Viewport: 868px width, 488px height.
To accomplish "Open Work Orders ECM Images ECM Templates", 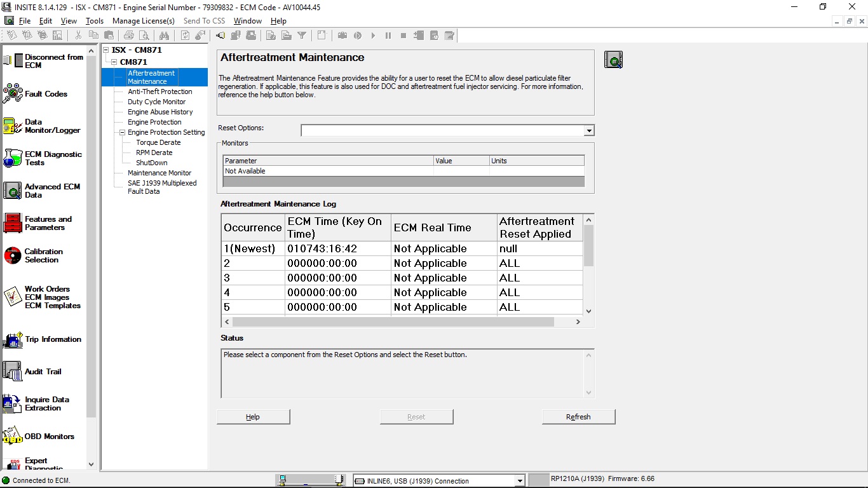I will pos(42,297).
